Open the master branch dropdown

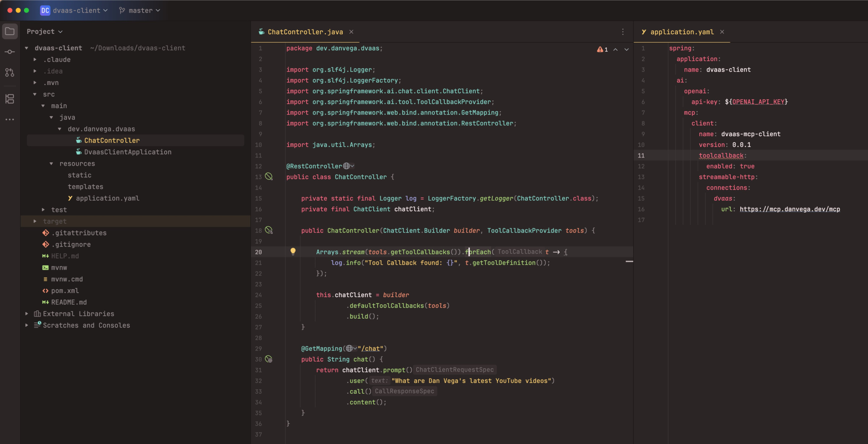click(x=140, y=10)
